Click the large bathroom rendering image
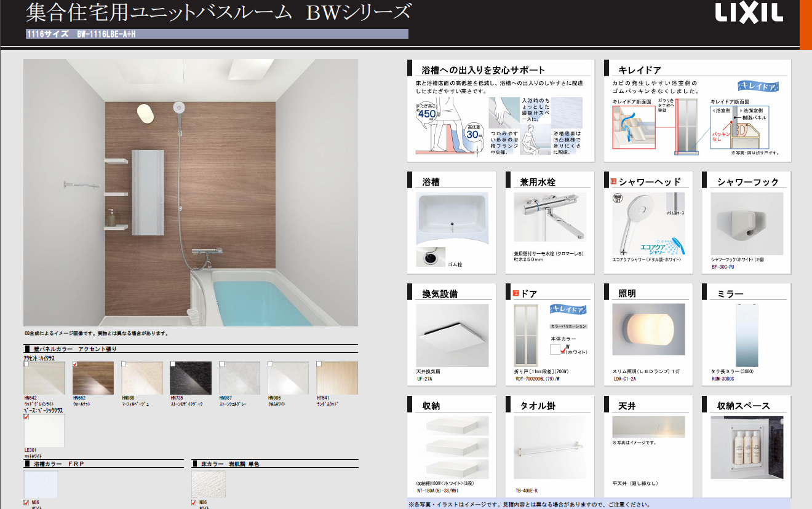 point(191,192)
